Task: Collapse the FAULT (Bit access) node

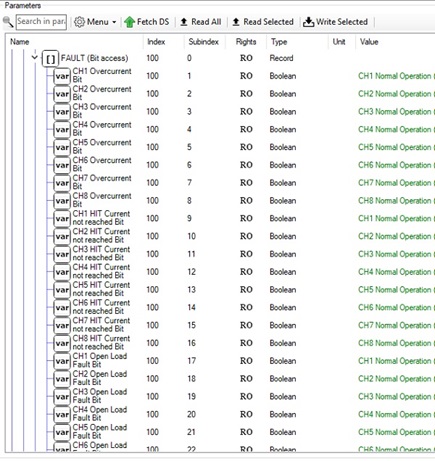Action: [34, 58]
